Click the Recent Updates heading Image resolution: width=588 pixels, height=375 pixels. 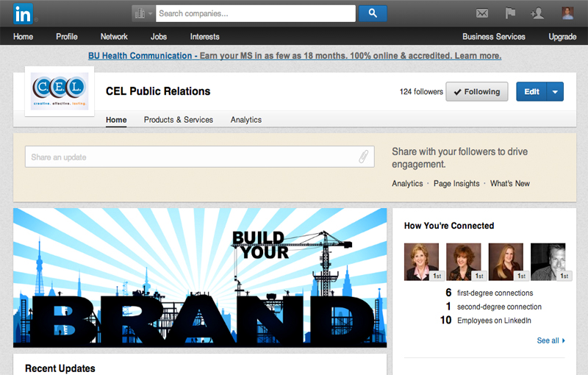tap(60, 368)
